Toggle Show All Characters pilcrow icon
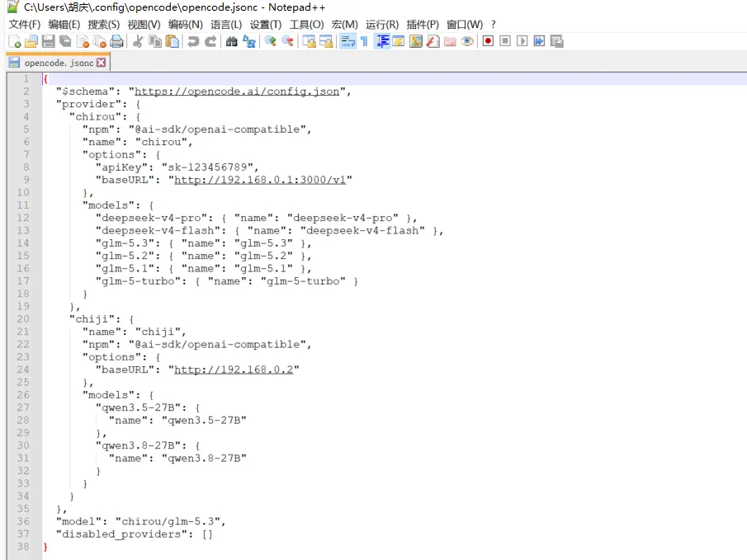The width and height of the screenshot is (747, 560). click(x=365, y=41)
